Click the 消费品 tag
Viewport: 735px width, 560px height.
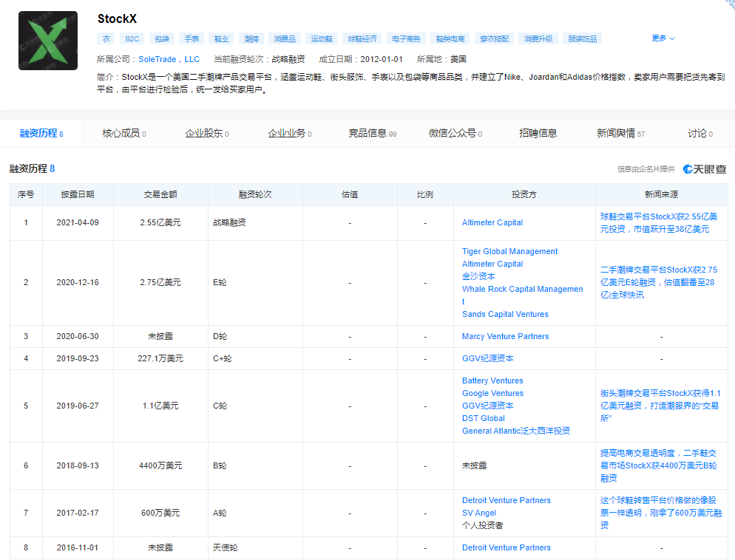[285, 39]
